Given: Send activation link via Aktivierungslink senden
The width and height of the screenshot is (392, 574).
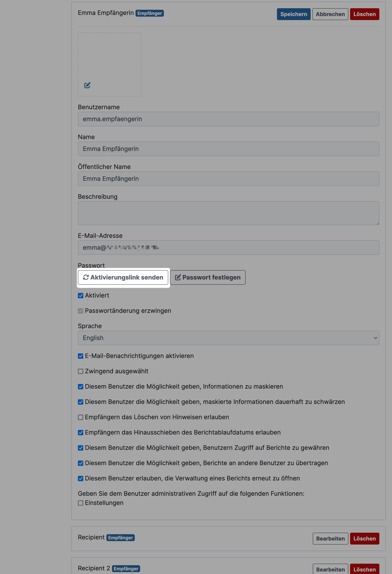Looking at the screenshot, I should (x=123, y=277).
